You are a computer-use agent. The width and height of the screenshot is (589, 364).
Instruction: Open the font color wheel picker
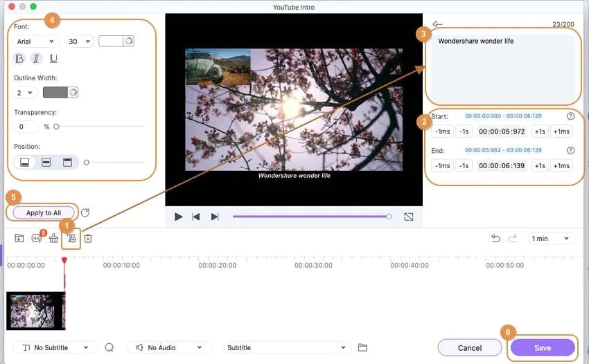(x=129, y=41)
